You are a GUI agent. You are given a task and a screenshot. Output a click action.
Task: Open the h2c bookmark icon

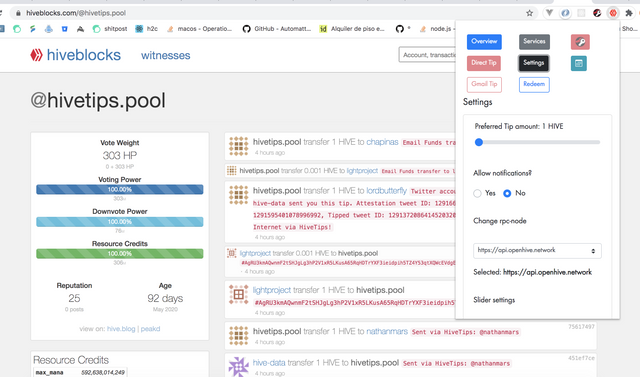pyautogui.click(x=139, y=29)
